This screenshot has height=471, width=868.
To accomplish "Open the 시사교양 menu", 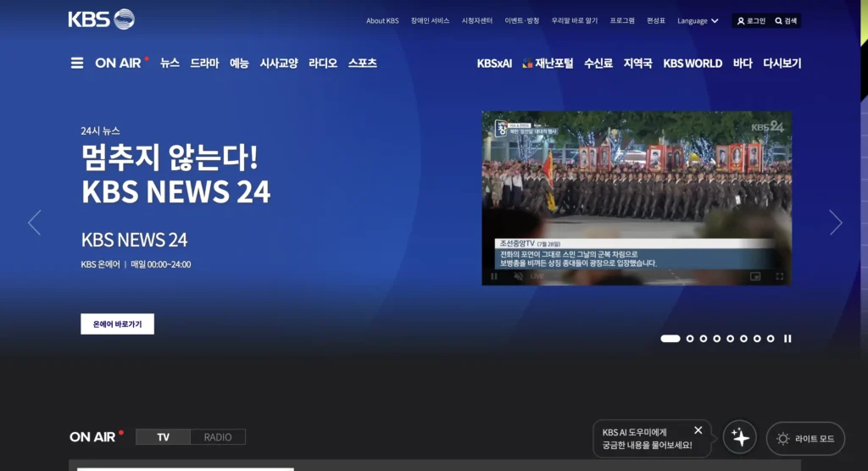I will point(278,63).
